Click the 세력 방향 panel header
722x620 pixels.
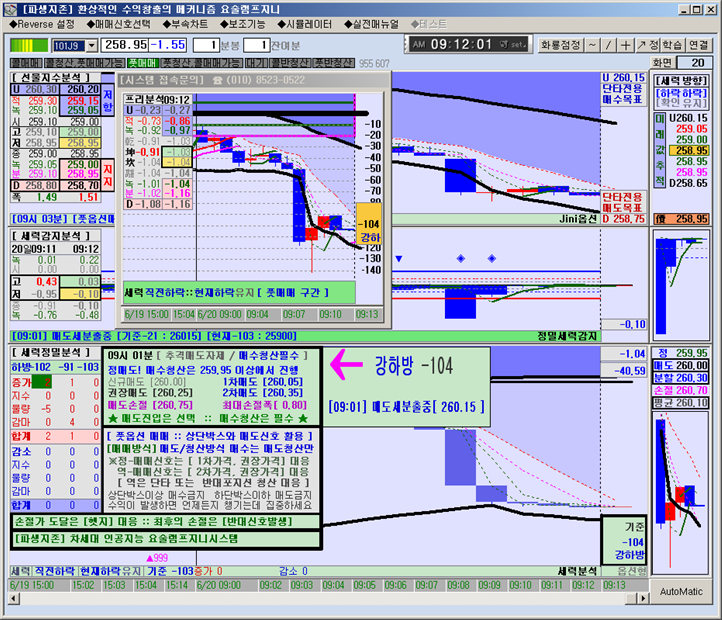tap(681, 81)
